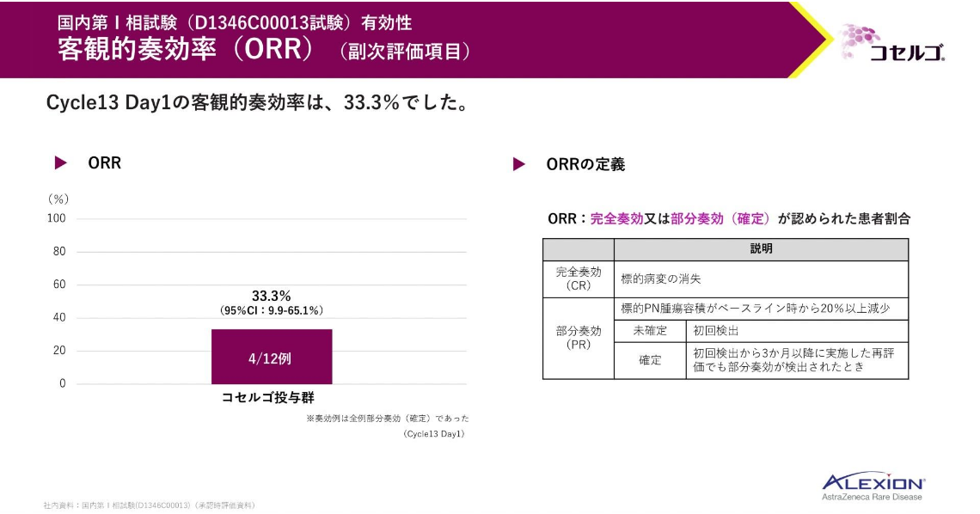
Task: Click the triangle bullet beside ORR heading
Action: click(61, 163)
